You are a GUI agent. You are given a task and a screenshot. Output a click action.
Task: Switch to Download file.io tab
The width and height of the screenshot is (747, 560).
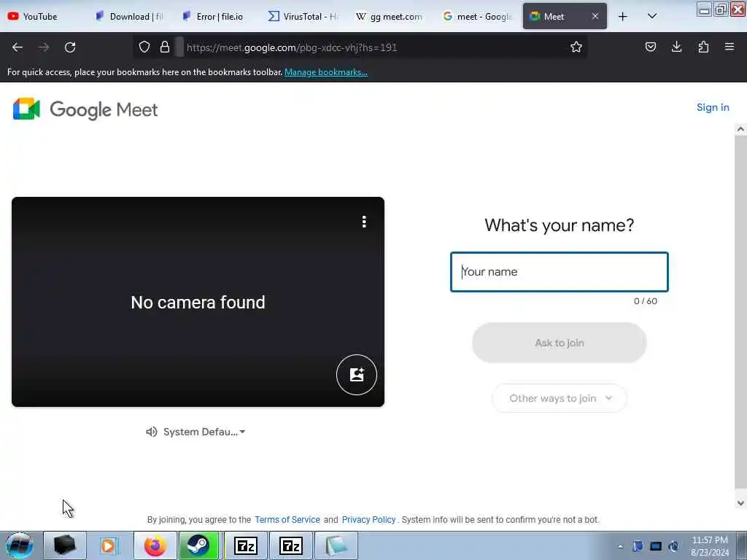pyautogui.click(x=130, y=17)
